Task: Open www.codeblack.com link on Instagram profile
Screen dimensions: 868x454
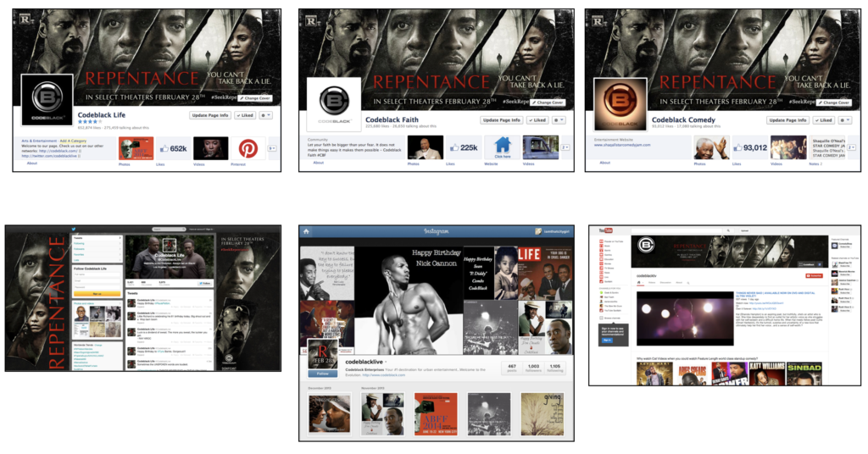Action: (x=384, y=375)
